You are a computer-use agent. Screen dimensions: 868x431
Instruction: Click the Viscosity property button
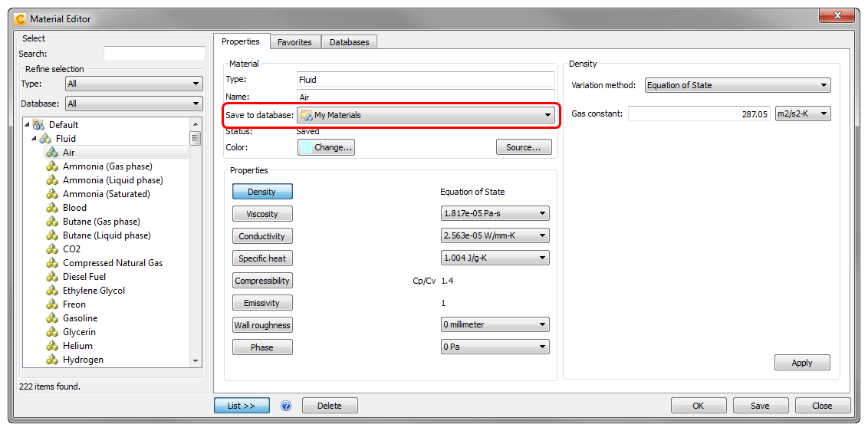(261, 214)
